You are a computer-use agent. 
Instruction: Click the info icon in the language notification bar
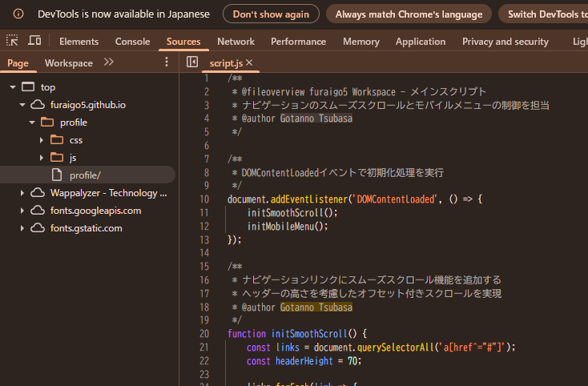(x=18, y=14)
